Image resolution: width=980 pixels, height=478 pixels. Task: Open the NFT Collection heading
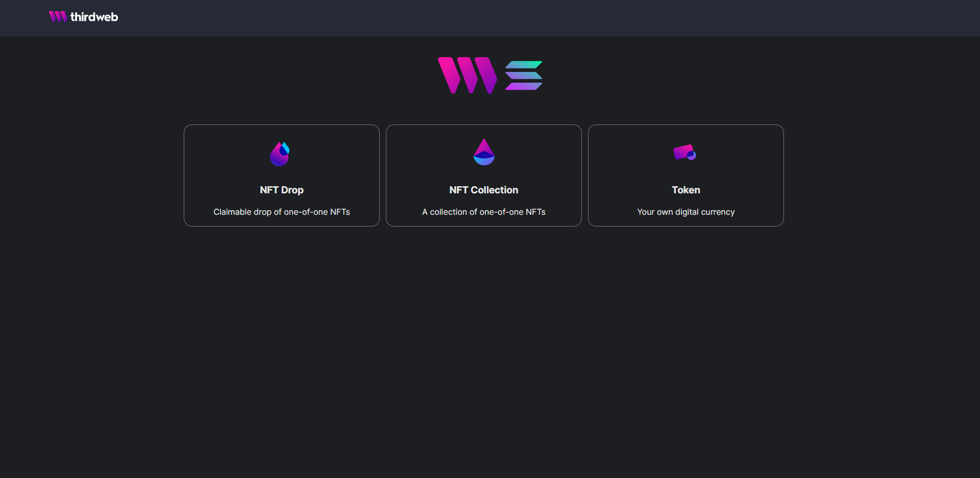pyautogui.click(x=484, y=190)
